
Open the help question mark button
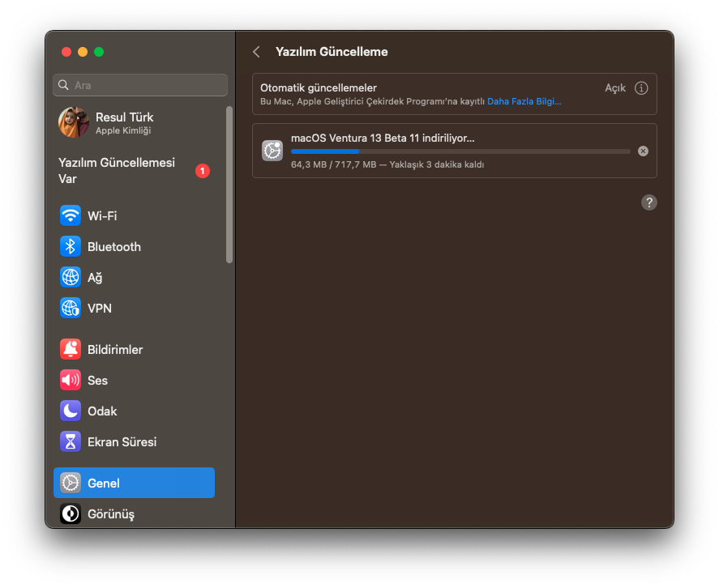click(x=648, y=202)
